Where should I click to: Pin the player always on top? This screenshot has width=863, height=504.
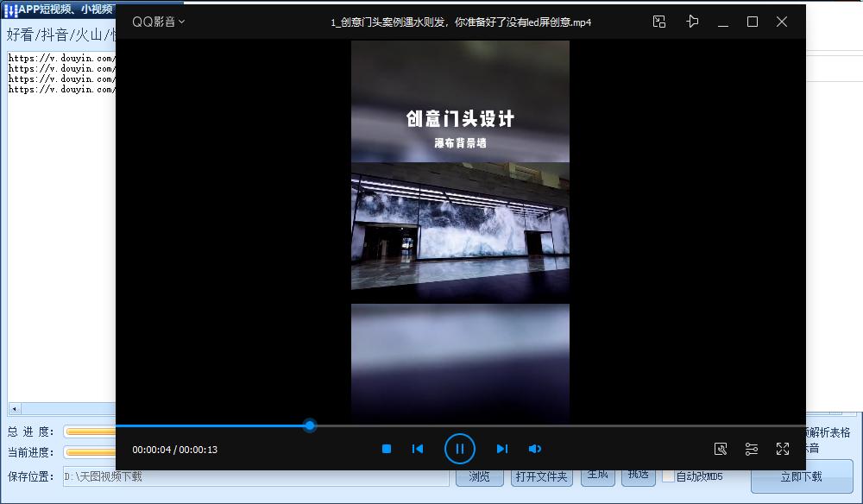coord(692,22)
